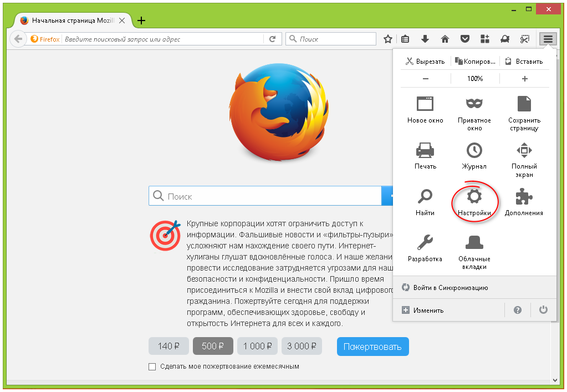Choose Сохранить страницу in menu

click(x=524, y=114)
